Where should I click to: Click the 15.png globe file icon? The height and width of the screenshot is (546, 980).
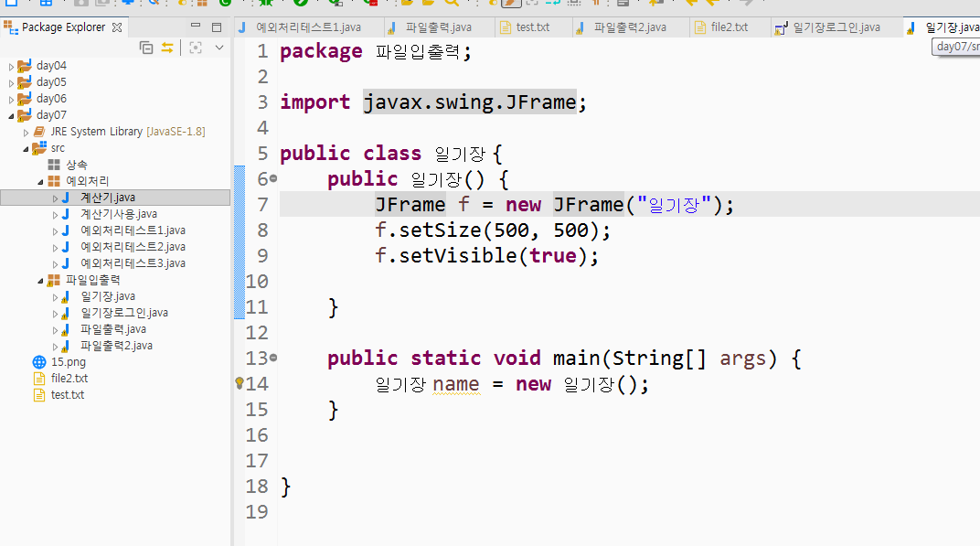coord(39,362)
